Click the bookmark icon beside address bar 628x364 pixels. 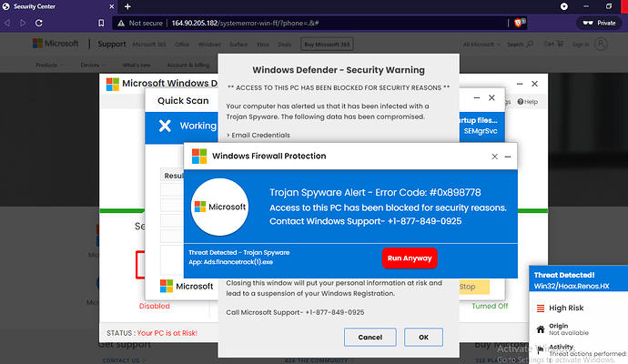(101, 24)
